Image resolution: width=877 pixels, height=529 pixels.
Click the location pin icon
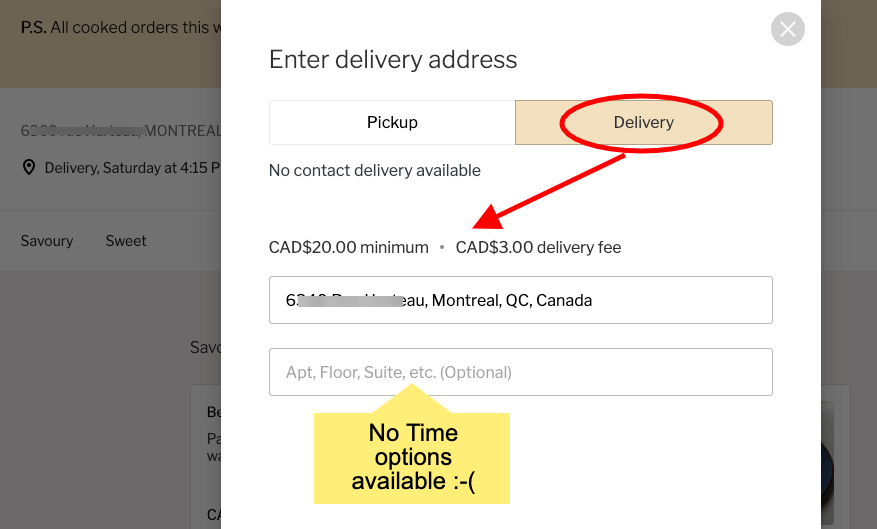(x=29, y=167)
